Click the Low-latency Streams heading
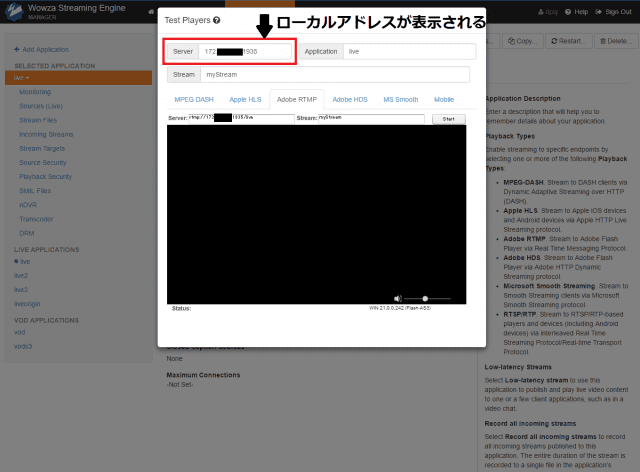This screenshot has width=640, height=472. point(518,367)
